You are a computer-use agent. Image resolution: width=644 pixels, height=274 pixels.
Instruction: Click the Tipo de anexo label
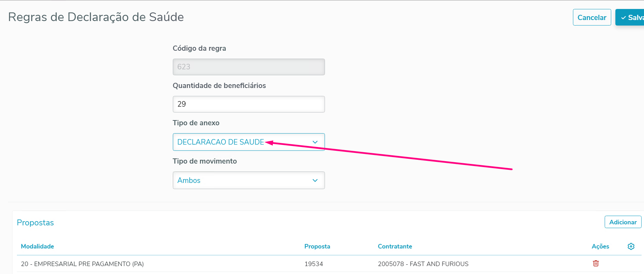coord(196,123)
